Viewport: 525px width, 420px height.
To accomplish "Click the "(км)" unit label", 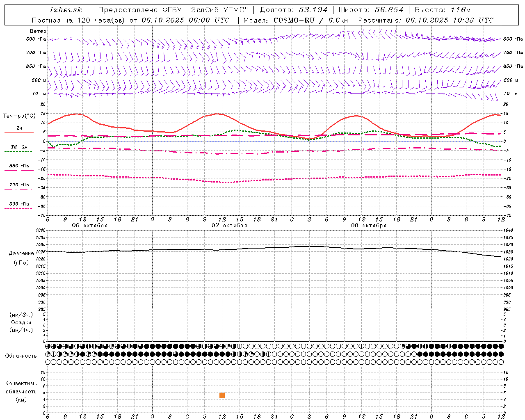I will (x=21, y=399).
